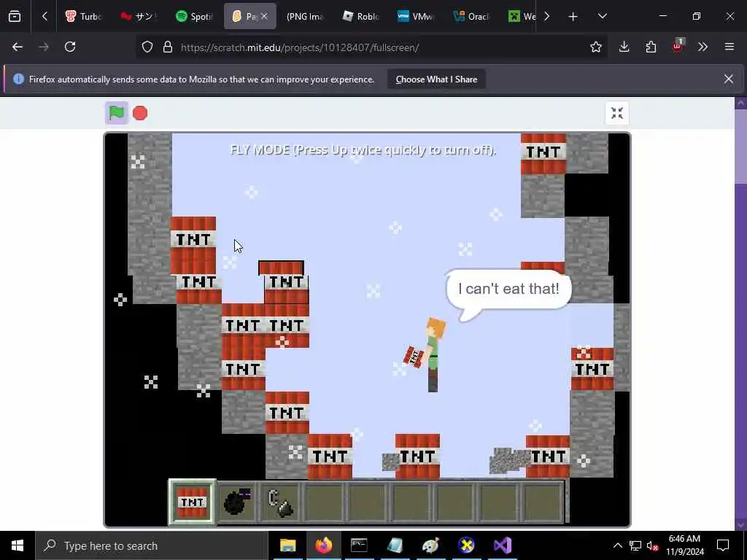The width and height of the screenshot is (747, 560).
Task: Open the Visual Studio taskbar icon
Action: (x=502, y=545)
